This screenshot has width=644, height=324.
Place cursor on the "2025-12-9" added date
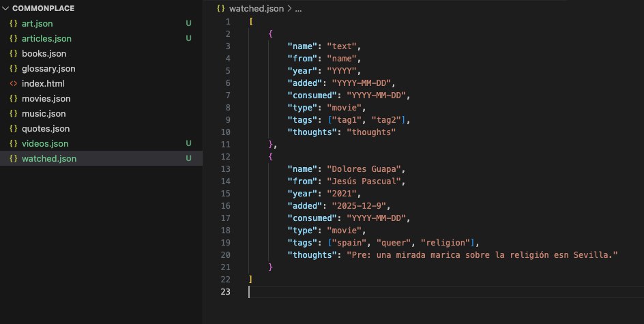pos(357,205)
